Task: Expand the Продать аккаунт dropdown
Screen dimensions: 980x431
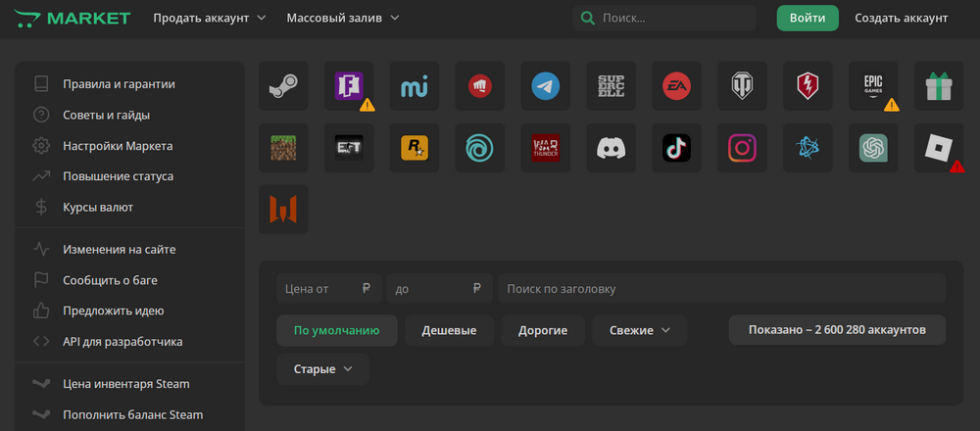Action: [210, 18]
